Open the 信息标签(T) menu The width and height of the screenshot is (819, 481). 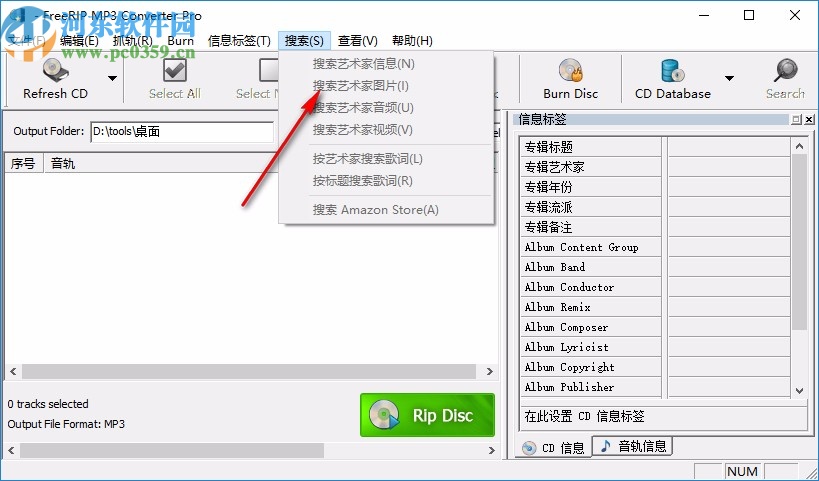click(x=239, y=41)
